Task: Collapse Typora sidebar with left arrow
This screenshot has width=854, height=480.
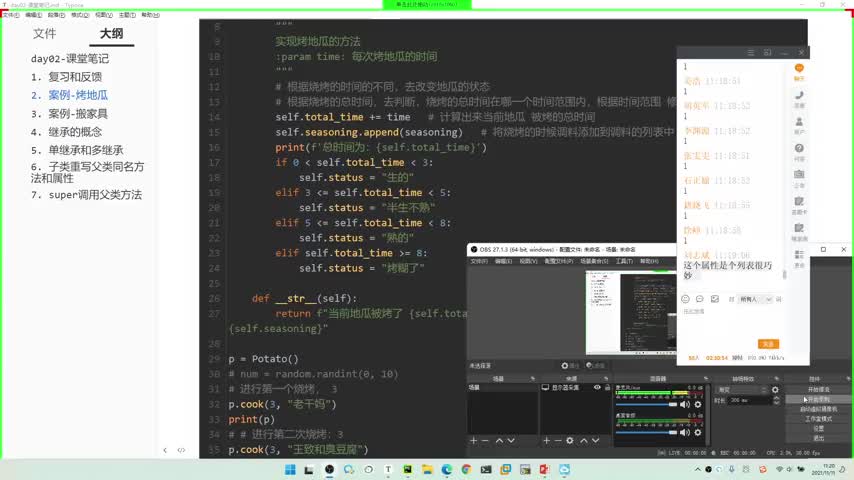Action: (165, 450)
